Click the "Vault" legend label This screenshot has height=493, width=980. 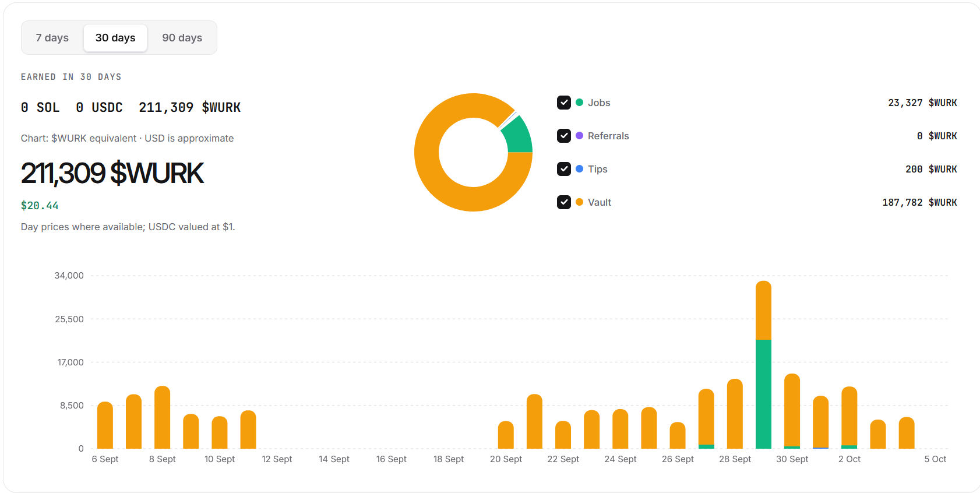click(x=600, y=202)
